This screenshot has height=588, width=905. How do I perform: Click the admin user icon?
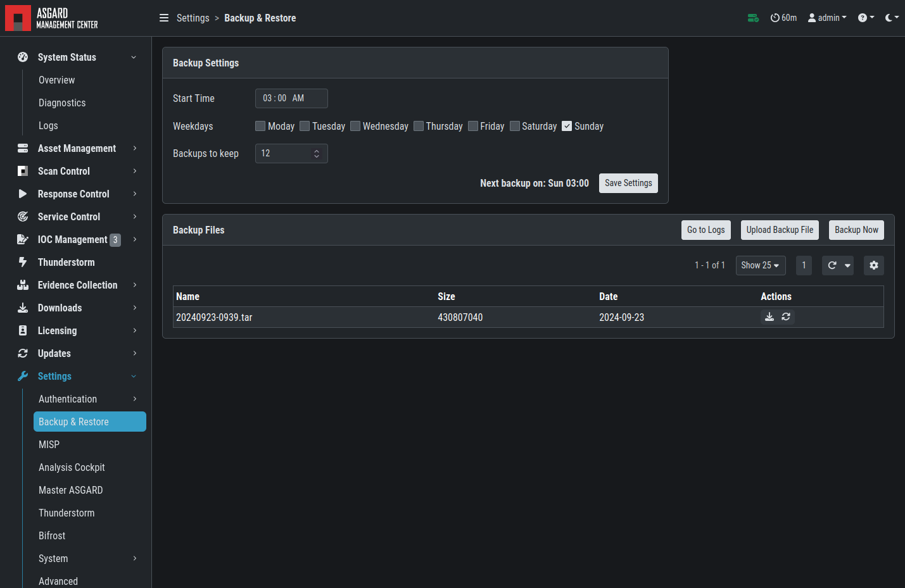812,18
